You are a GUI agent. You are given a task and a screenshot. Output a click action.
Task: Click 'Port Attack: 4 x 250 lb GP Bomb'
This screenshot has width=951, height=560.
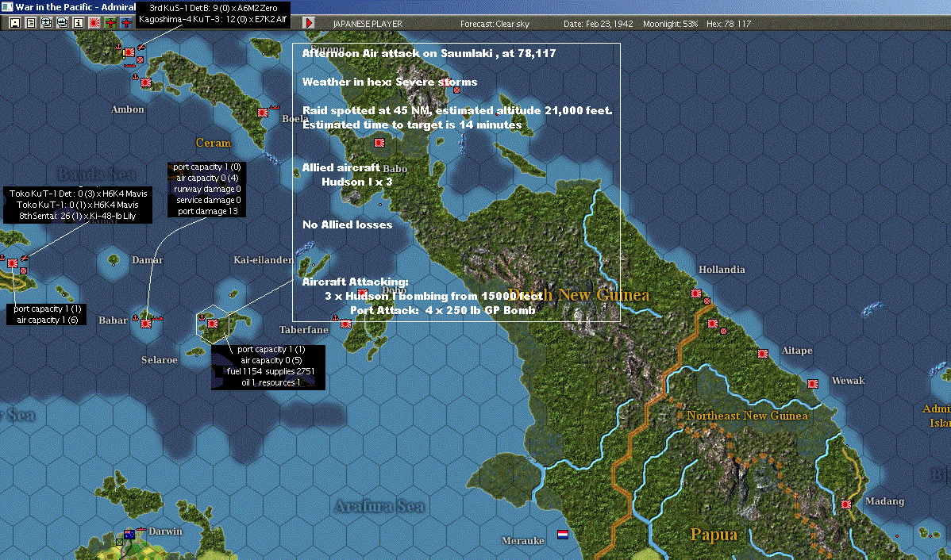(443, 310)
